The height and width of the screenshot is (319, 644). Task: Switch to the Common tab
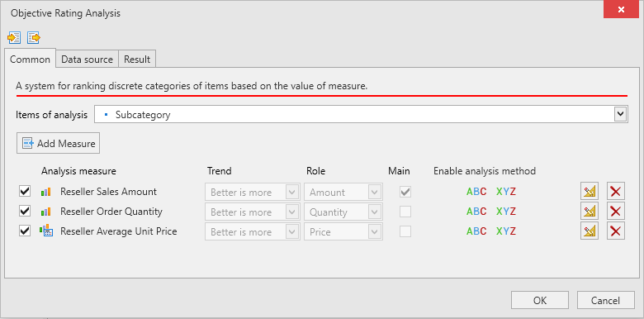click(30, 59)
